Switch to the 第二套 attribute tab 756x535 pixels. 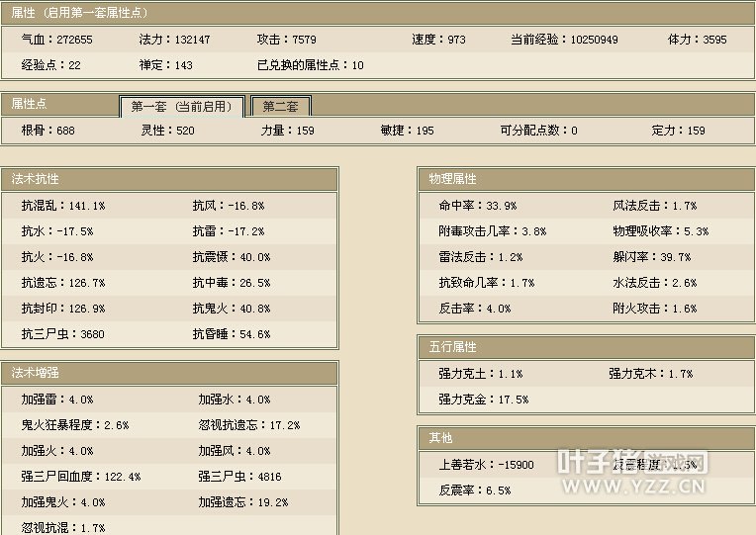(x=280, y=107)
